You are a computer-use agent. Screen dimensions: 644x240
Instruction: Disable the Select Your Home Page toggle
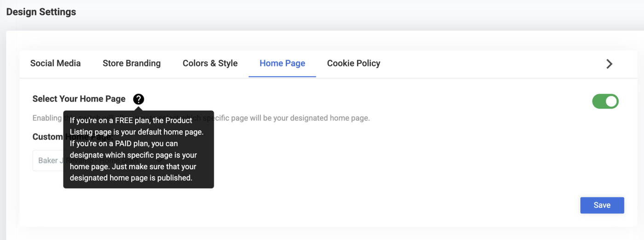click(x=605, y=101)
